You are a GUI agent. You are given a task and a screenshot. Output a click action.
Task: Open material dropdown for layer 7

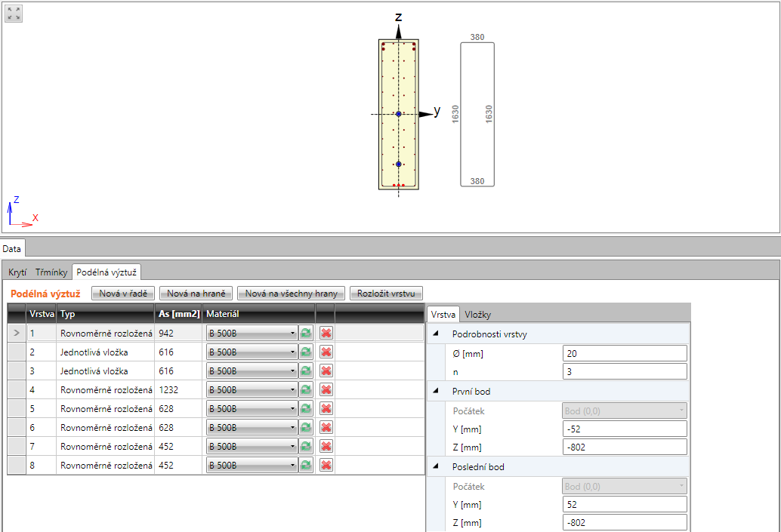[x=252, y=447]
